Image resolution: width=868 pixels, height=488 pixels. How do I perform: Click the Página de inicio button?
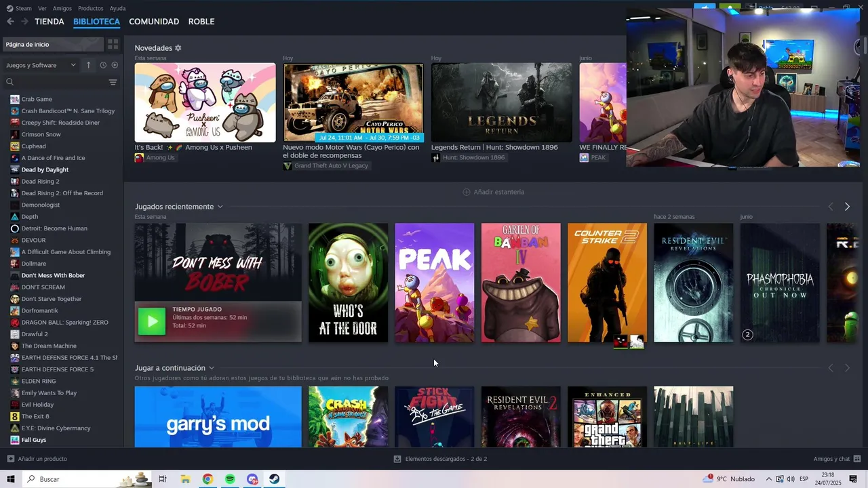(x=52, y=44)
